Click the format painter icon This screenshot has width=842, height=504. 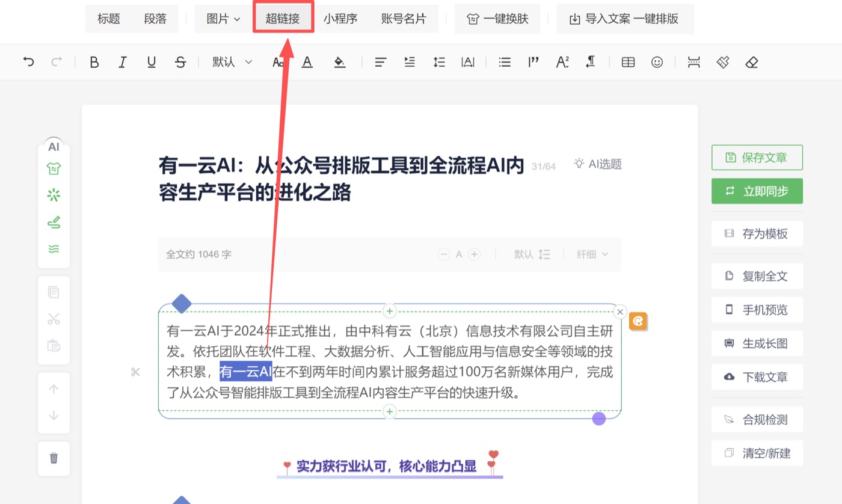(723, 61)
